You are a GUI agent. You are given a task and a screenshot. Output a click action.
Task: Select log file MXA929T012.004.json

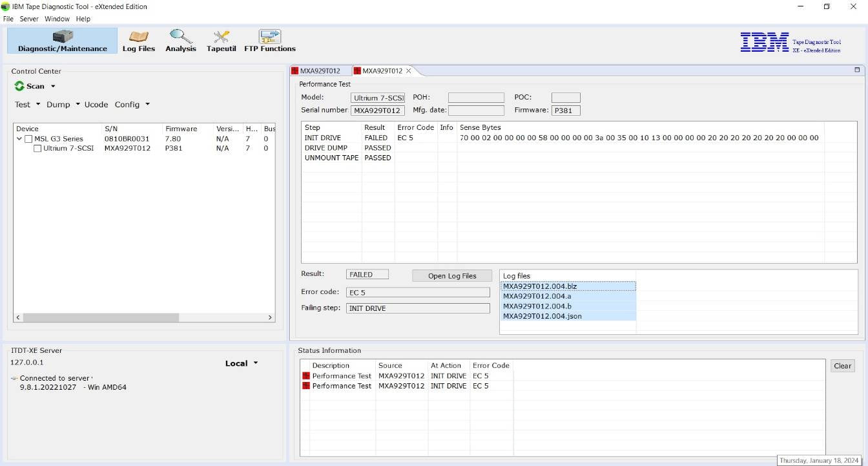568,316
